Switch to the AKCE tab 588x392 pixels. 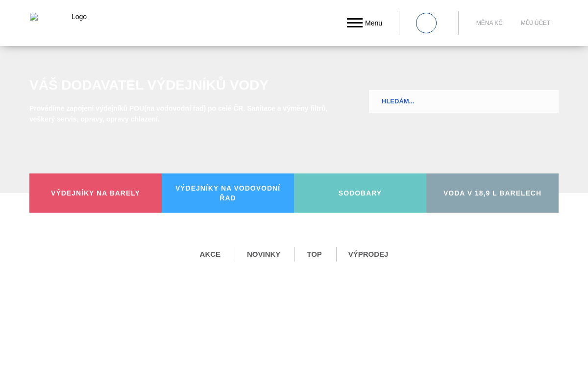[x=210, y=254]
